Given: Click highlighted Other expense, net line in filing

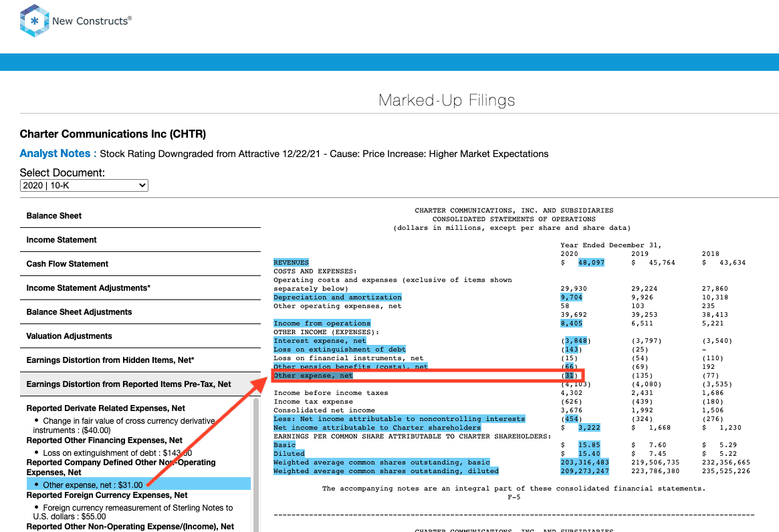Looking at the screenshot, I should [x=313, y=376].
